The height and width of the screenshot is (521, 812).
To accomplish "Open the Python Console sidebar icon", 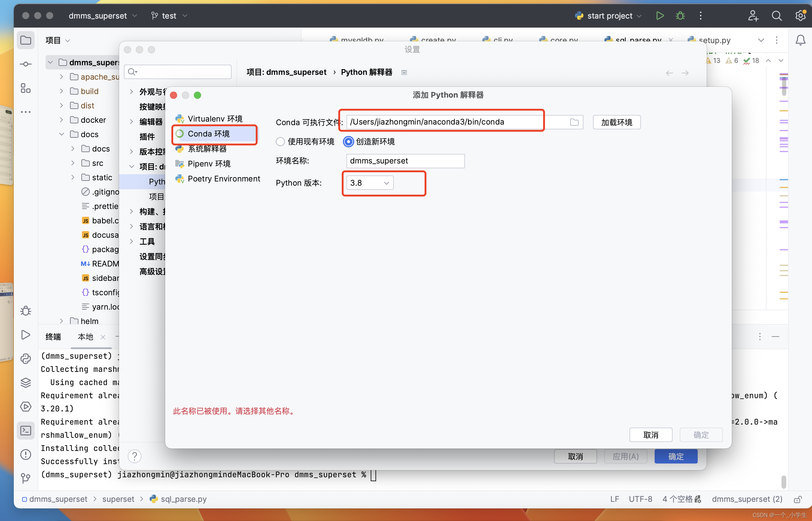I will 26,359.
